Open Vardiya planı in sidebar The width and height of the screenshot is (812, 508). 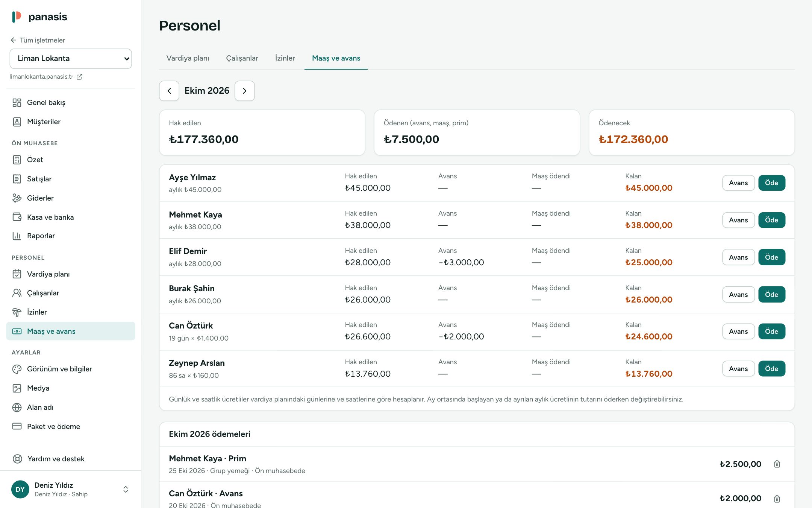[x=71, y=274]
